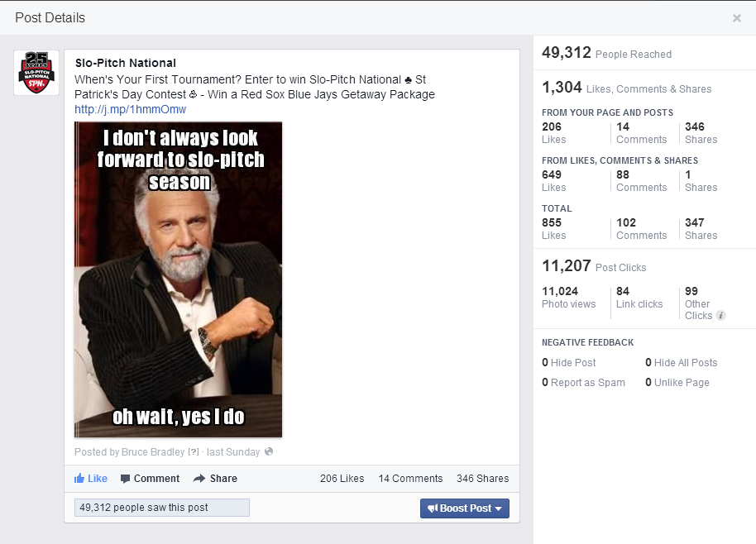Click the globe public audience icon
The image size is (756, 544).
(269, 451)
